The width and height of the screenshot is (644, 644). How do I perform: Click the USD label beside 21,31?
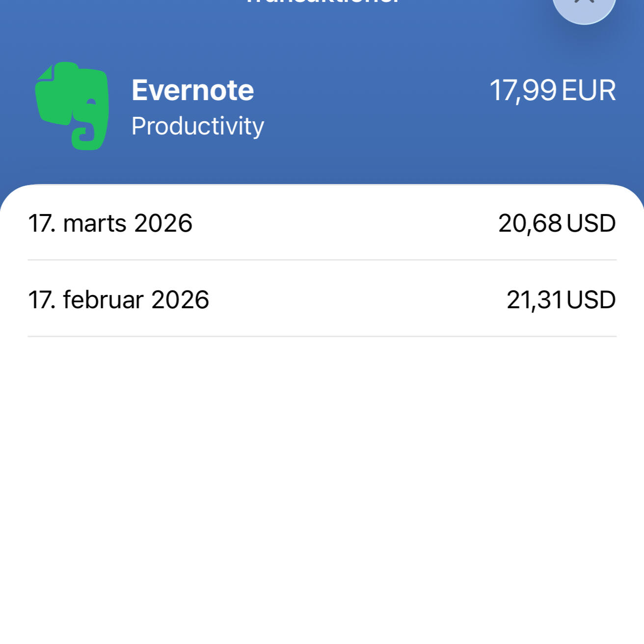tap(591, 300)
